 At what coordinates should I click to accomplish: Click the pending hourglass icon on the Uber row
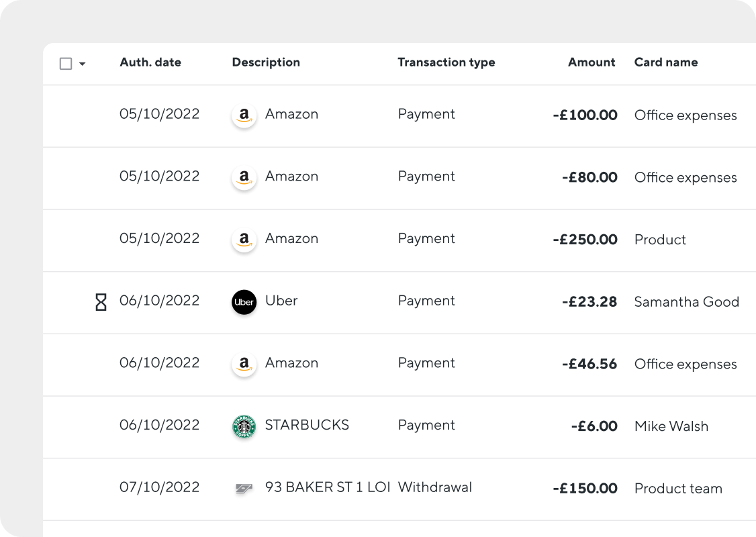point(101,302)
